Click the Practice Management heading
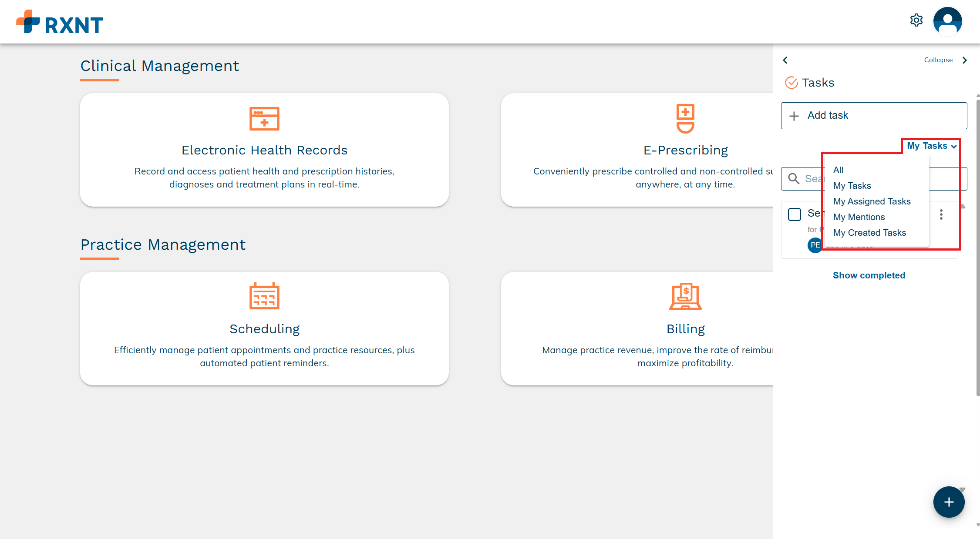The width and height of the screenshot is (980, 539). pos(163,245)
